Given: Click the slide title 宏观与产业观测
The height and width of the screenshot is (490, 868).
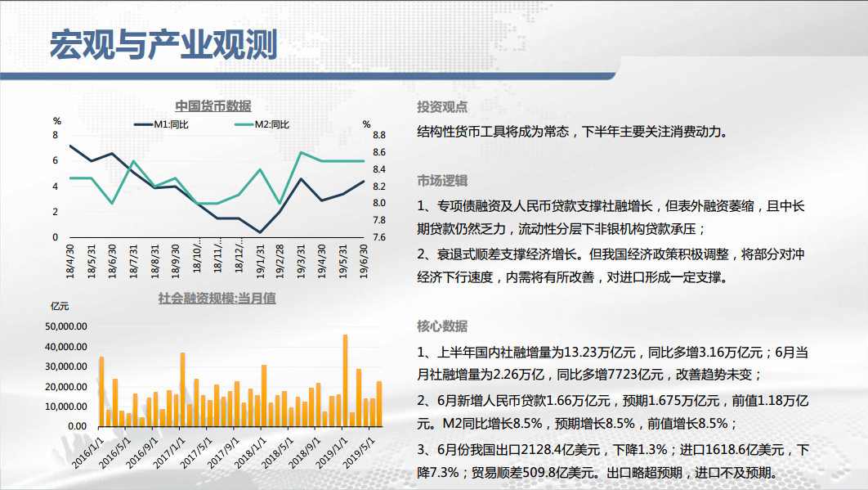Looking at the screenshot, I should tap(163, 45).
